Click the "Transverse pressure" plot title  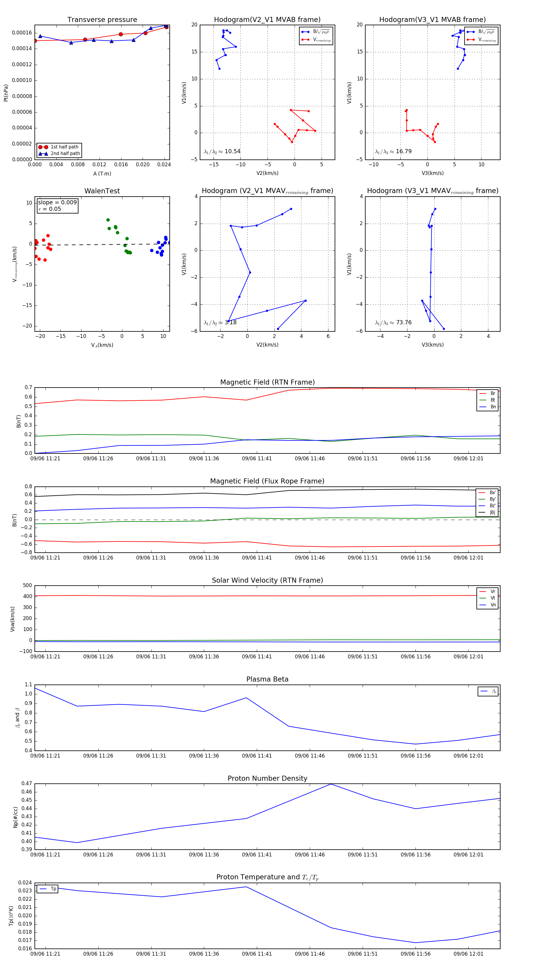click(x=102, y=20)
